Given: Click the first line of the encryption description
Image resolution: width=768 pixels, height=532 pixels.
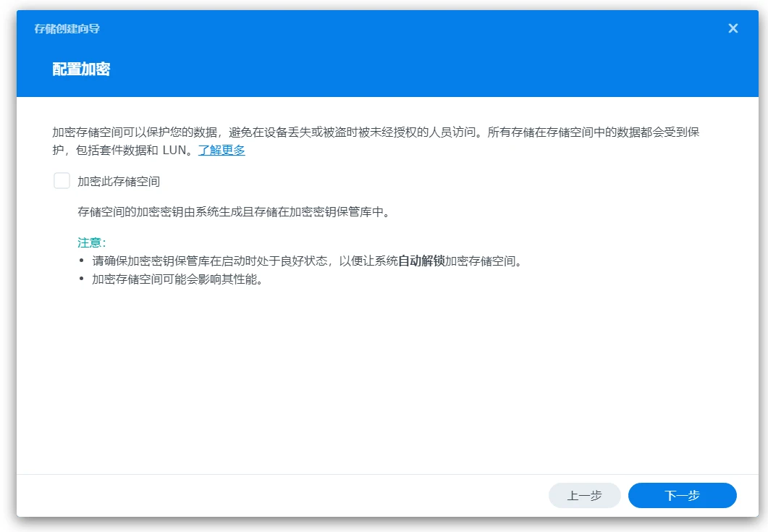Looking at the screenshot, I should click(376, 132).
